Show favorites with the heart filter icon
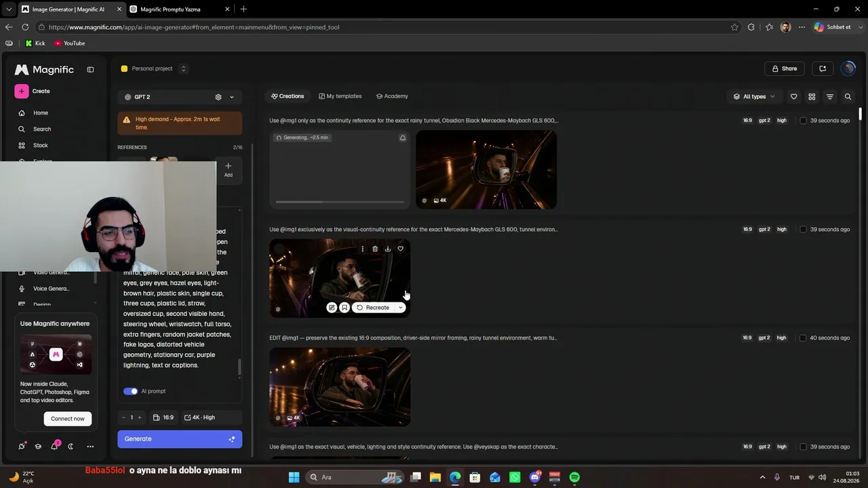This screenshot has width=868, height=488. click(x=794, y=97)
